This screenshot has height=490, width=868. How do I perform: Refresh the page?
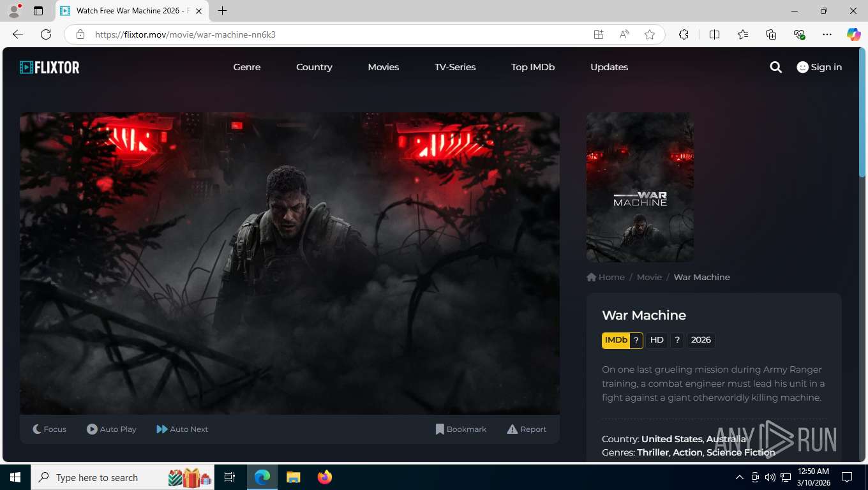click(x=46, y=34)
